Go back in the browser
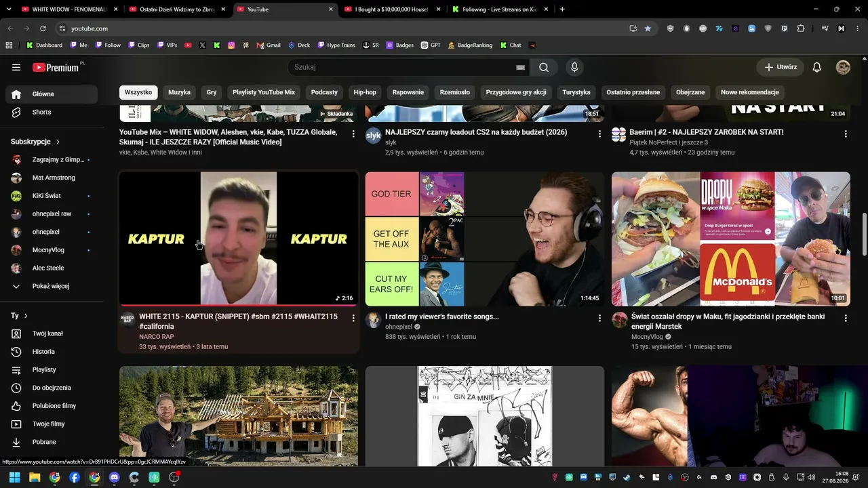 click(10, 28)
